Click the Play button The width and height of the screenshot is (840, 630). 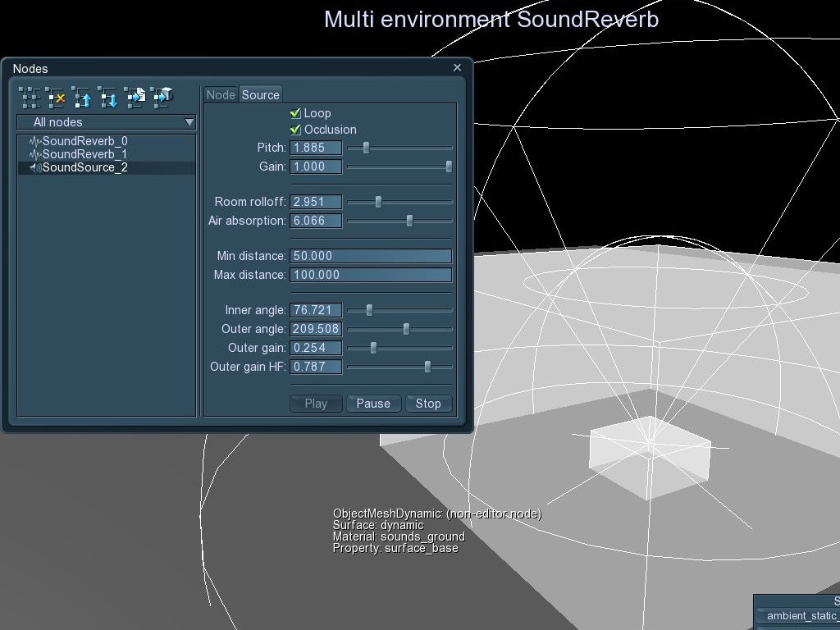(316, 404)
